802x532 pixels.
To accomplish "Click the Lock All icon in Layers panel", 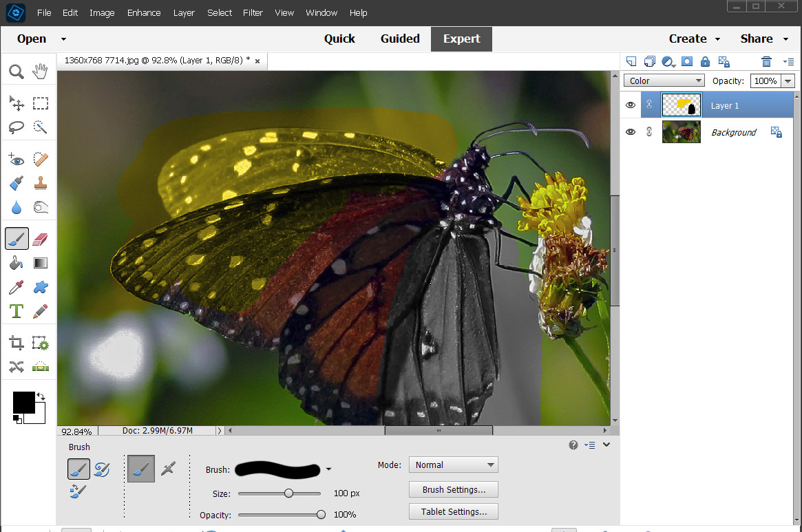I will 705,61.
